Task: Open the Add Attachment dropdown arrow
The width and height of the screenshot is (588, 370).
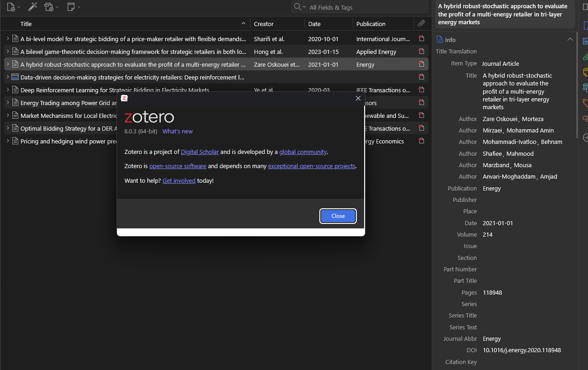Action: click(57, 7)
